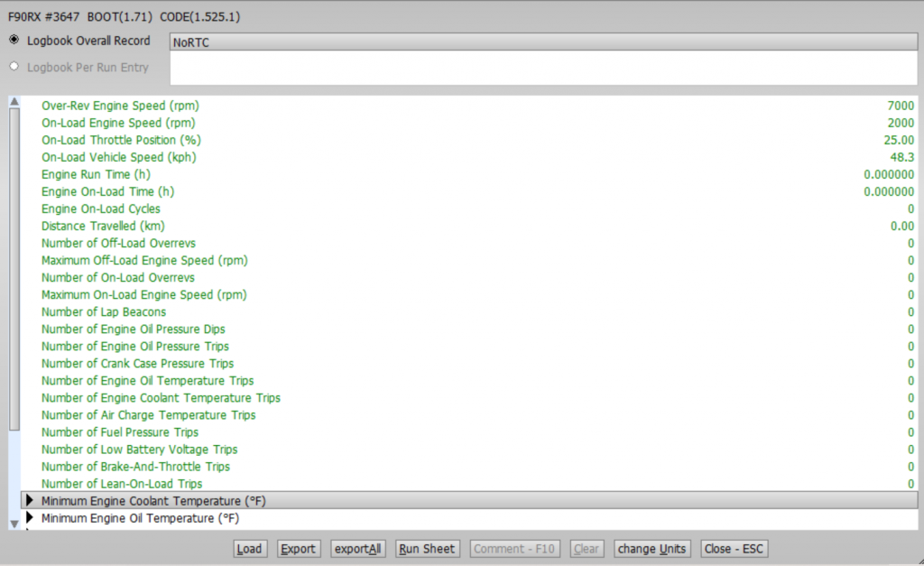
Task: Click the NoRTC header field
Action: tap(541, 42)
